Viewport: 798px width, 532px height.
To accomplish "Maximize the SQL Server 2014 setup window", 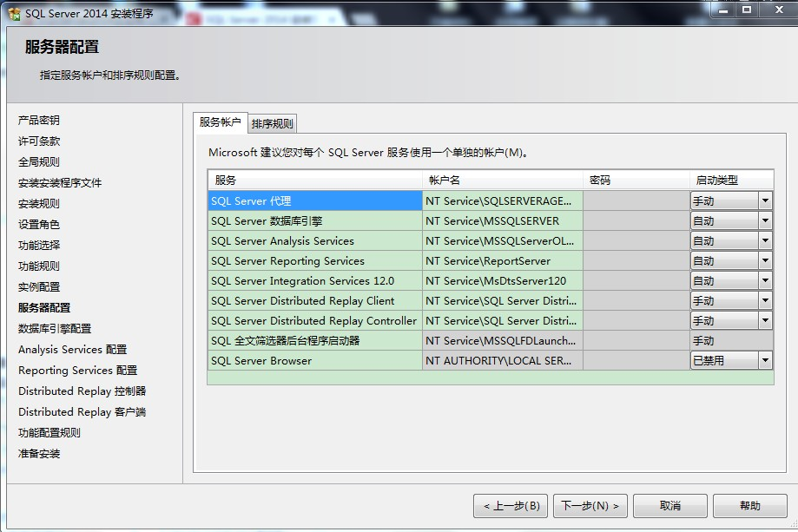I will click(747, 10).
